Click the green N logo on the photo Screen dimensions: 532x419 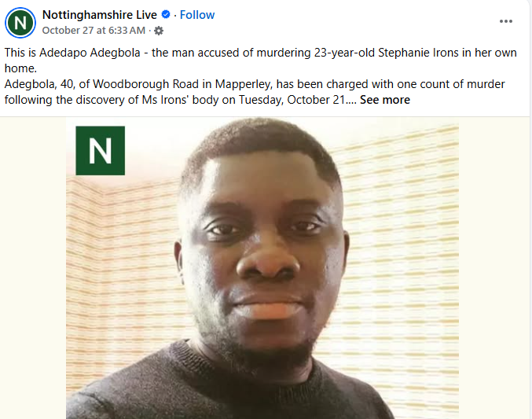pos(100,150)
